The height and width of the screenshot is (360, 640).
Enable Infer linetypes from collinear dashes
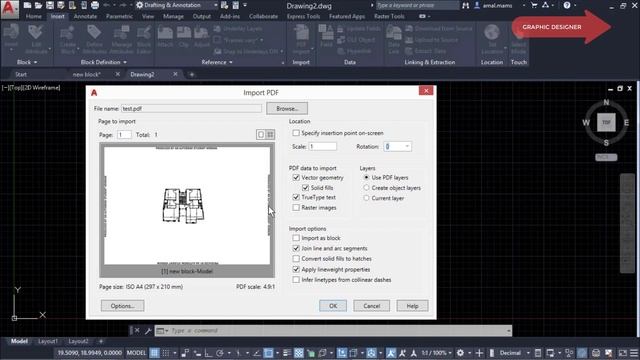296,280
